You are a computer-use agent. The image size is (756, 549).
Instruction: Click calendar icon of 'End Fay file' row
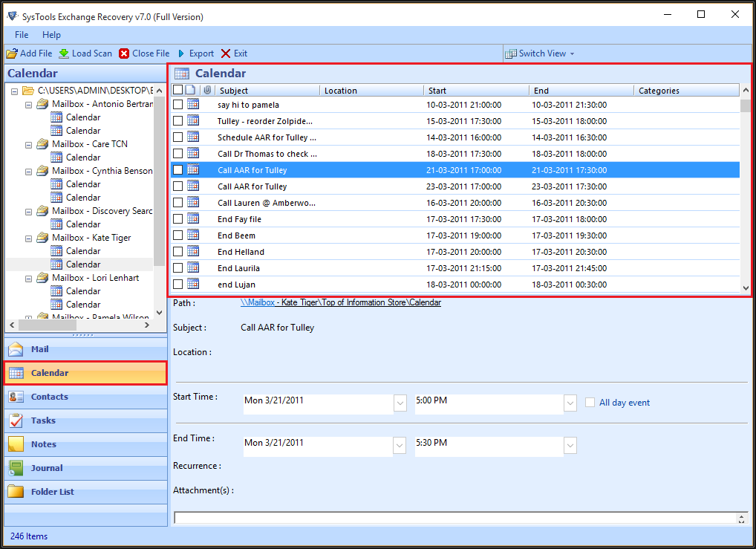coord(193,218)
